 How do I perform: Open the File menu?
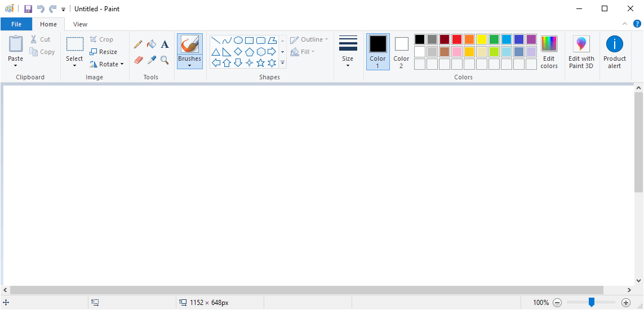16,24
